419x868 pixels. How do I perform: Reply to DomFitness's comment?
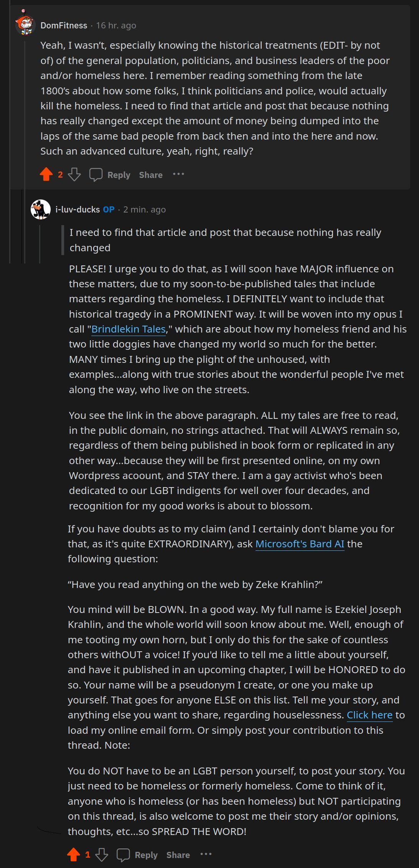119,175
